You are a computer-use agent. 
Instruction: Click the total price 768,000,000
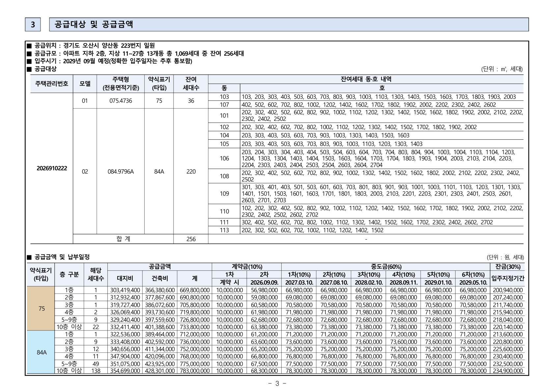click(195, 356)
